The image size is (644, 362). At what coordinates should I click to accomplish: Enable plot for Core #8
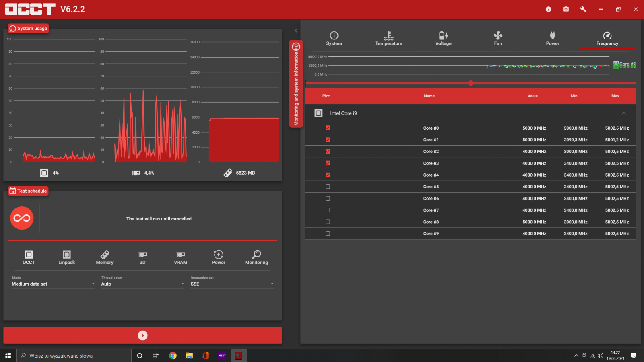pos(328,222)
